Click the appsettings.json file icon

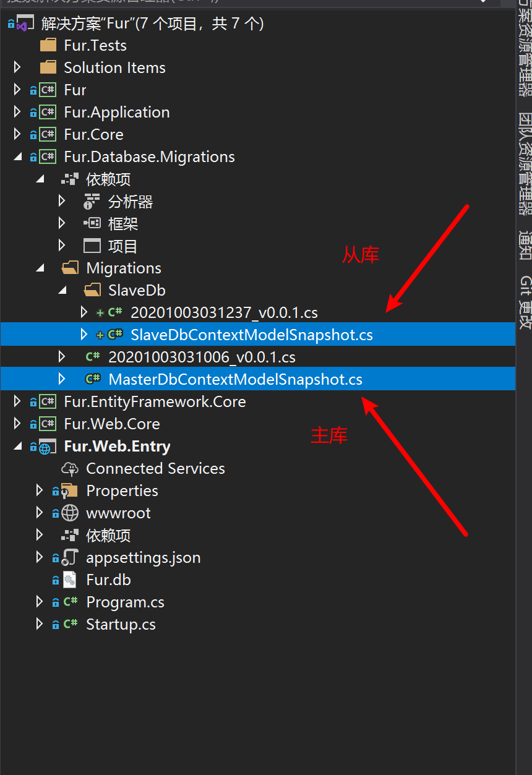70,558
